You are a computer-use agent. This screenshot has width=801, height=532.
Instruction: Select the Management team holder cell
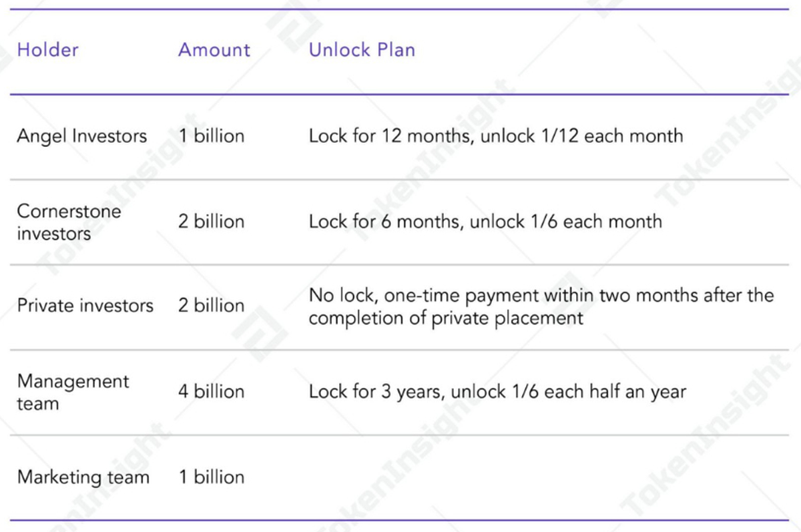point(73,392)
